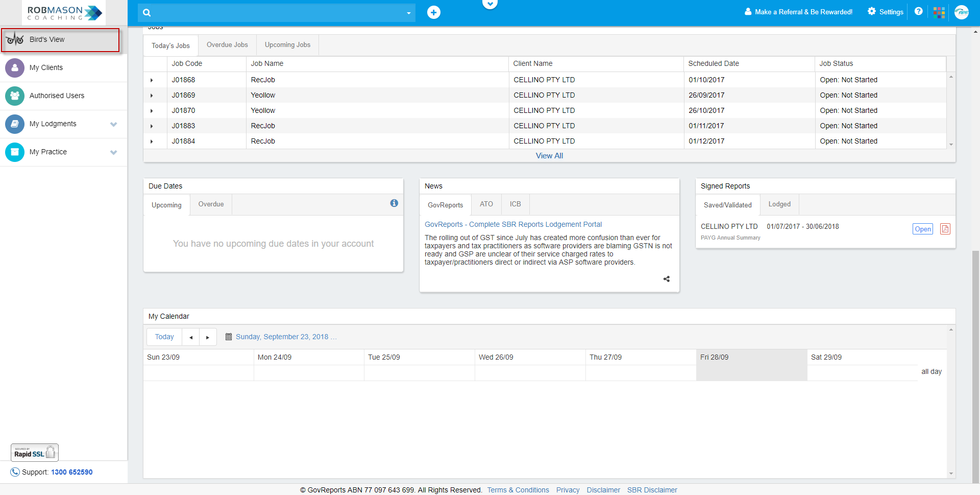Image resolution: width=980 pixels, height=495 pixels.
Task: Click My Practice teal icon
Action: click(15, 152)
